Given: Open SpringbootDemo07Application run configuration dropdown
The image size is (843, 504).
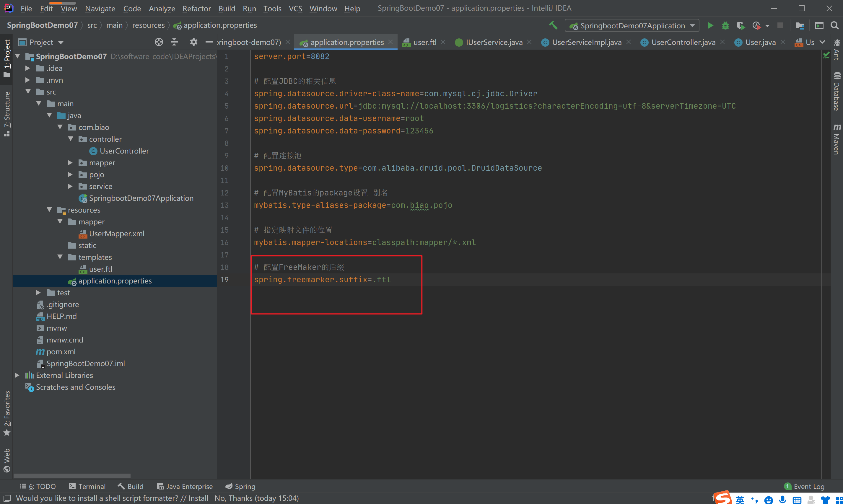Looking at the screenshot, I should [x=632, y=25].
